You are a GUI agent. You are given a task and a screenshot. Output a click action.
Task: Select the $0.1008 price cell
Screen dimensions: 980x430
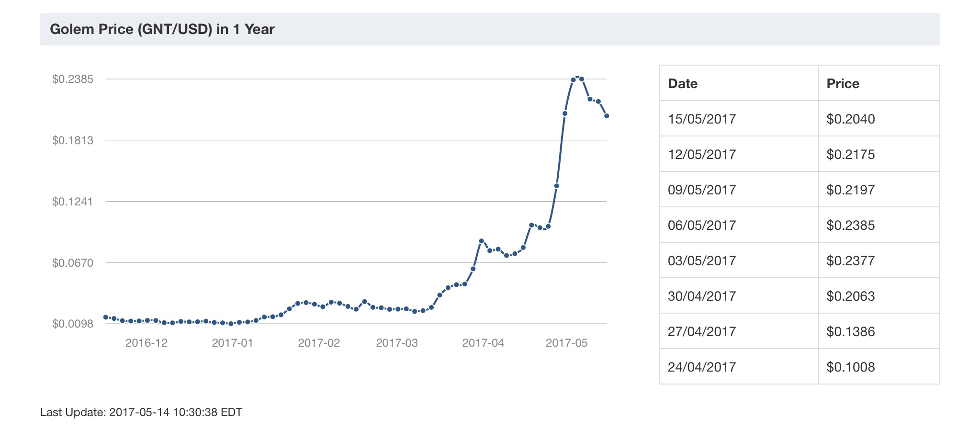[x=879, y=366]
